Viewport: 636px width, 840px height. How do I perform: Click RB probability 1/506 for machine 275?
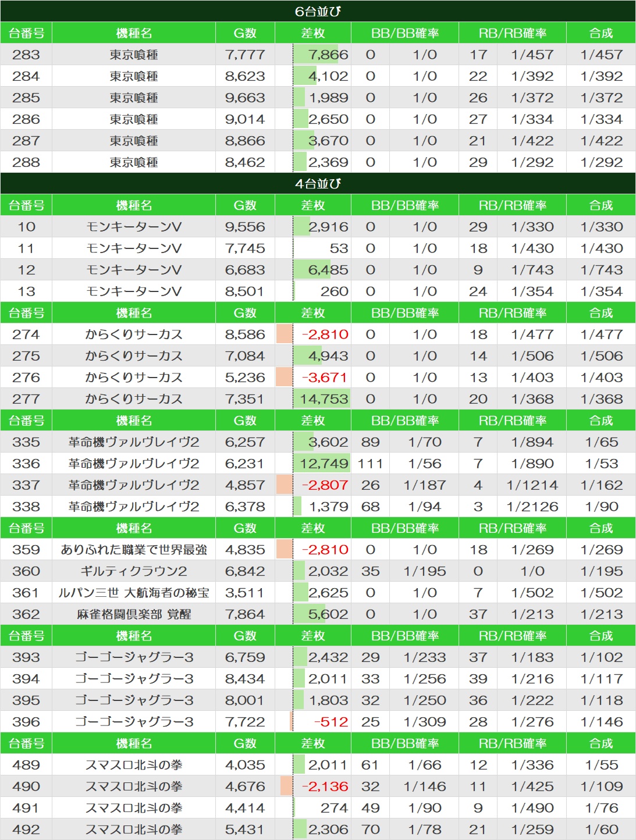tap(532, 356)
